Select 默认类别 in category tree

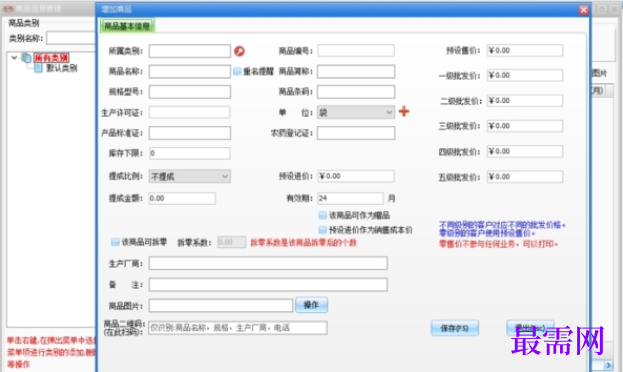(x=62, y=68)
